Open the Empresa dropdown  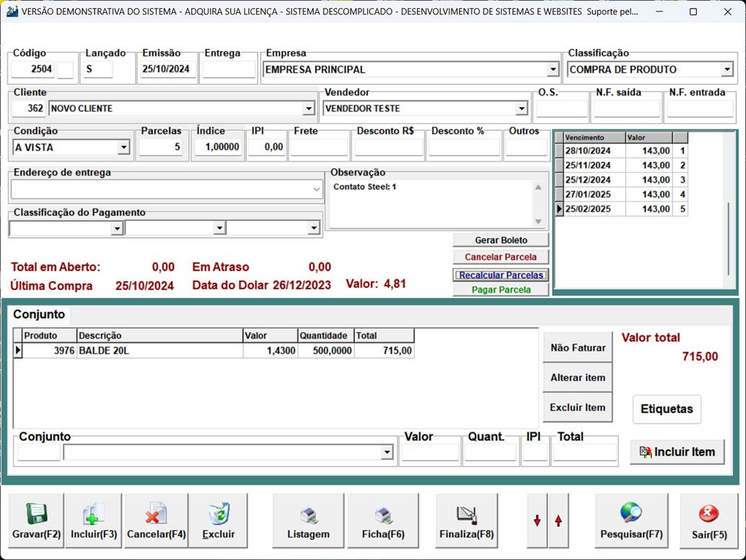click(x=553, y=69)
